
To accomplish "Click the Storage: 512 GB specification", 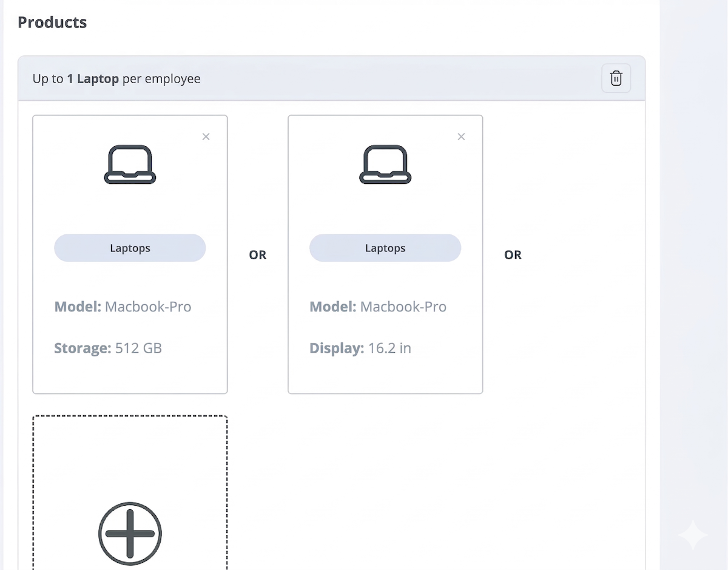I will (108, 348).
